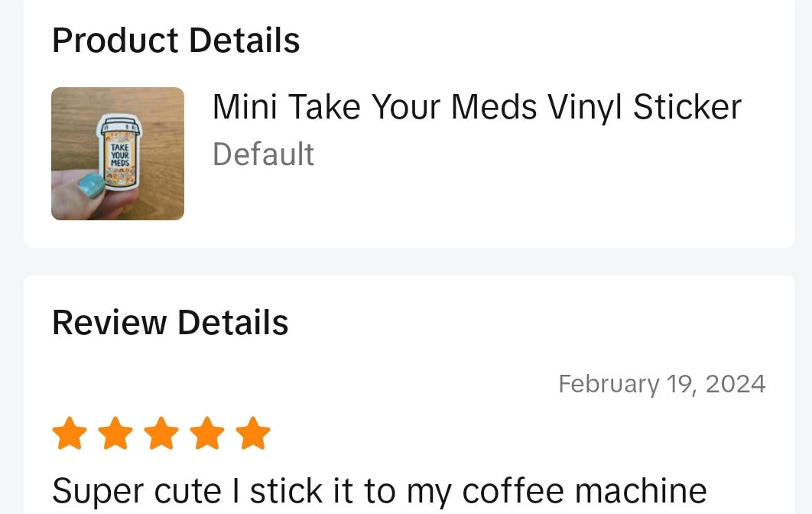This screenshot has height=514, width=812.
Task: Choose the fourth rating star
Action: (x=207, y=434)
